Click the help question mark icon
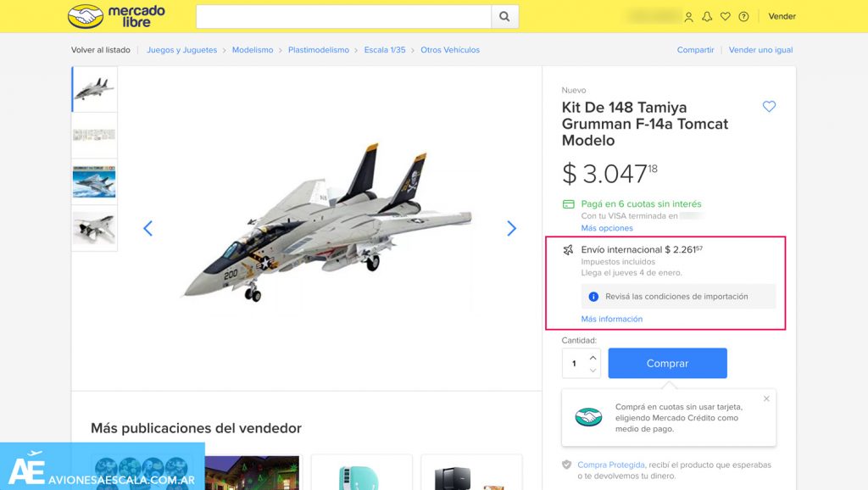 coord(743,16)
